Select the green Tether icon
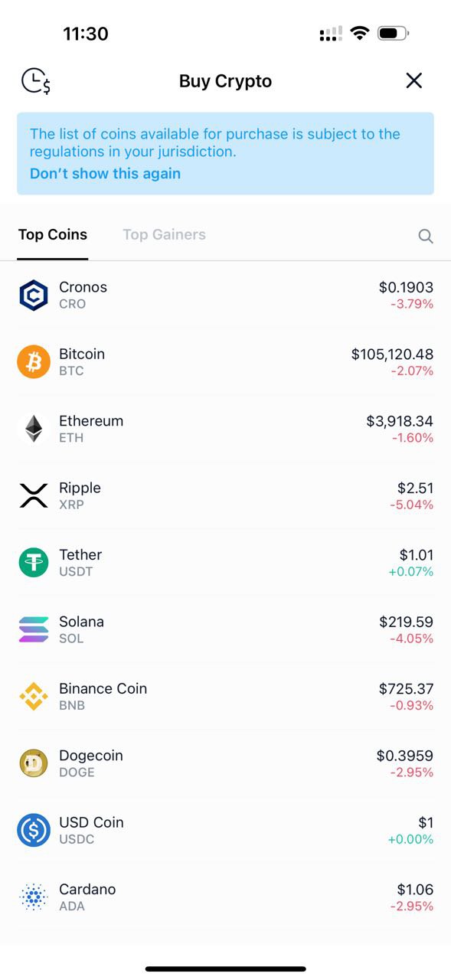This screenshot has height=980, width=451. click(33, 563)
